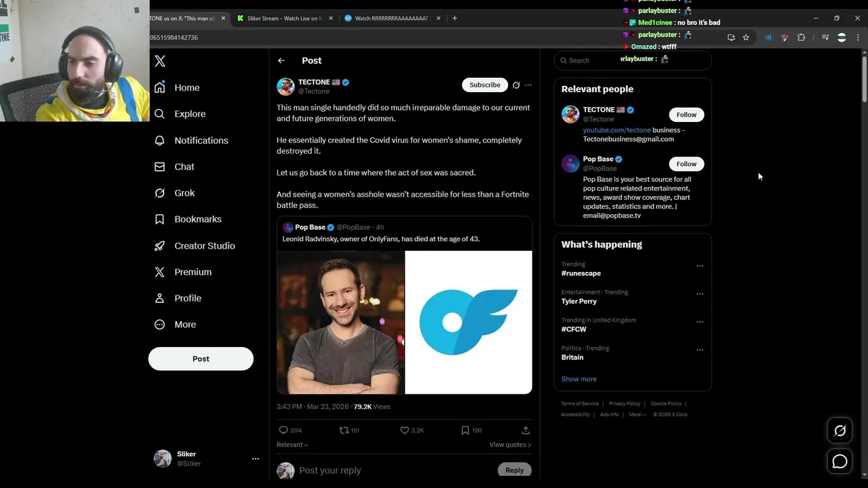Viewport: 868px width, 488px height.
Task: Open the #runescape trending topic
Action: (581, 273)
